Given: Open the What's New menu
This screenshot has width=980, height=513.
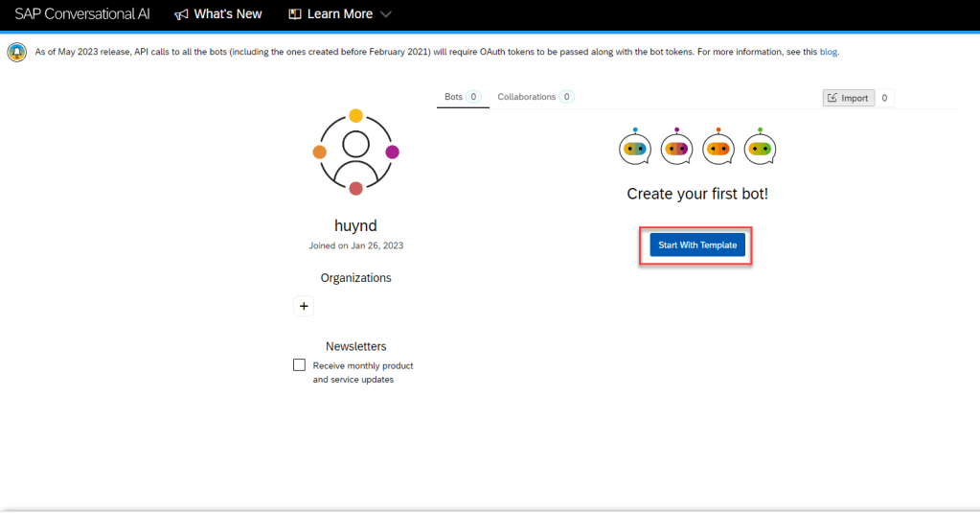Looking at the screenshot, I should pyautogui.click(x=228, y=14).
